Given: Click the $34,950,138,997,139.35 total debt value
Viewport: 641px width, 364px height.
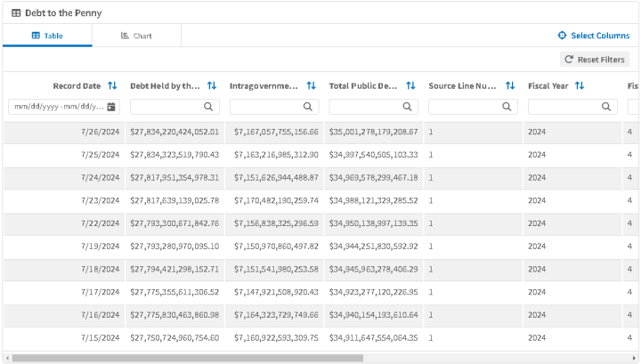Looking at the screenshot, I should point(374,223).
